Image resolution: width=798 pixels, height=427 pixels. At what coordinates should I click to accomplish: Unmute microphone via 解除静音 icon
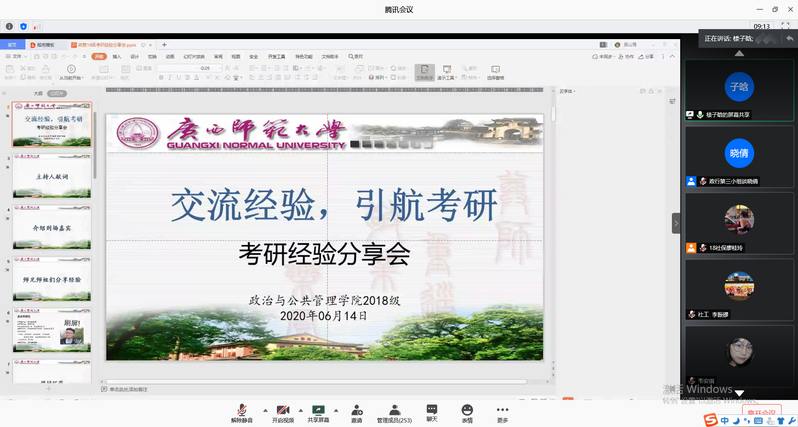(x=242, y=414)
